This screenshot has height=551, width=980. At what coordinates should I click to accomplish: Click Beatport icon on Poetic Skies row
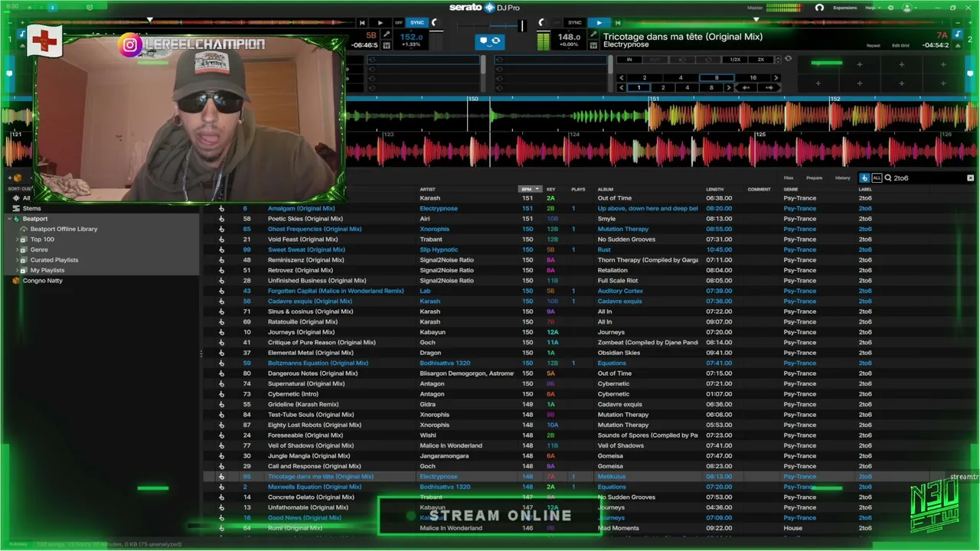click(221, 219)
